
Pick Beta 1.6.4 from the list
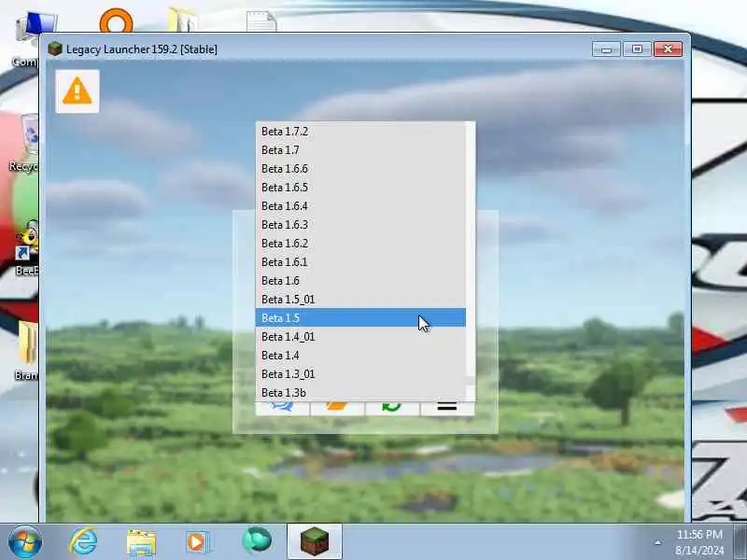[x=360, y=205]
